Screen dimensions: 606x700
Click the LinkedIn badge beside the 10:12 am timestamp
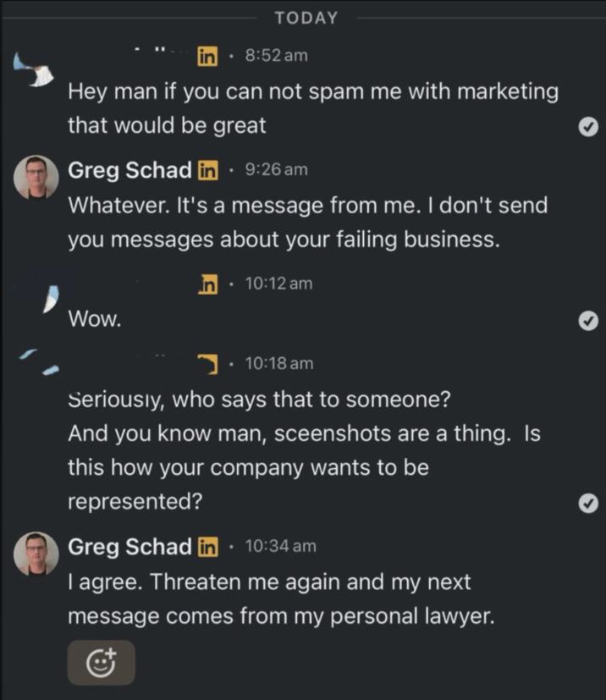(207, 284)
